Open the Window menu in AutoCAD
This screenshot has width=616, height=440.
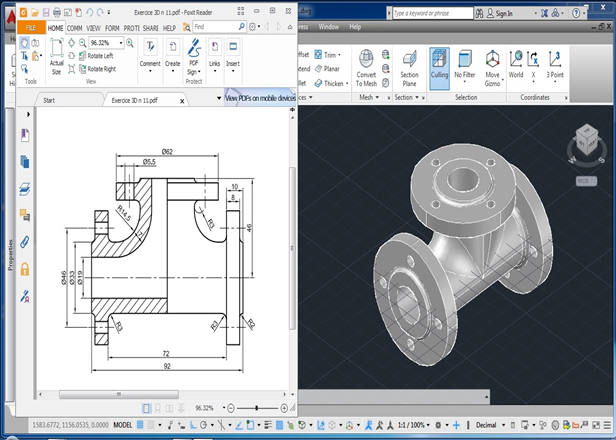point(328,27)
